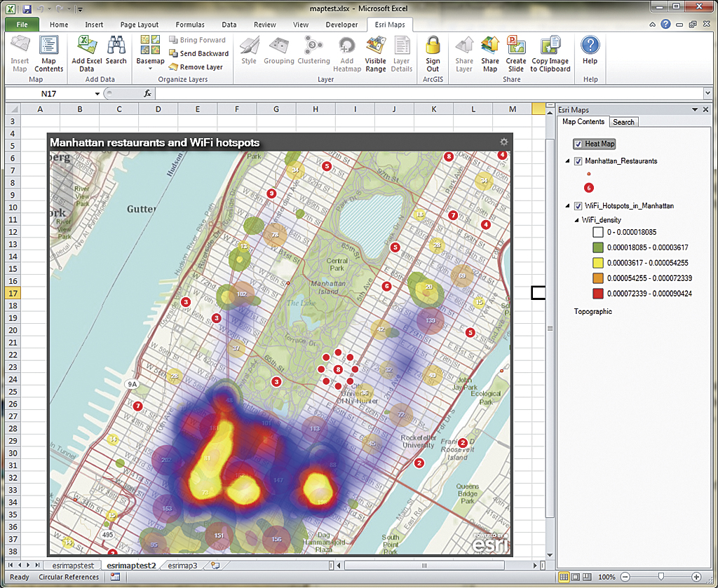Image resolution: width=718 pixels, height=588 pixels.
Task: Click the Add Excel Data icon
Action: (87, 54)
